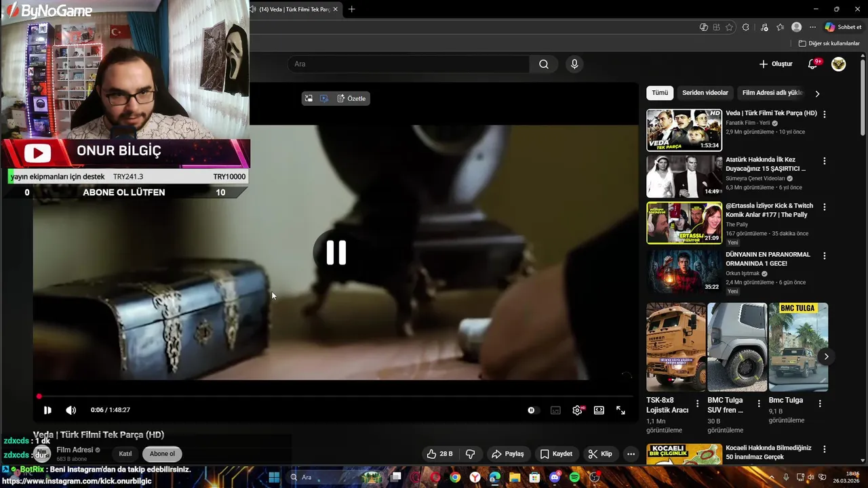Click the YouTube search field Ara
This screenshot has height=488, width=868.
coord(408,64)
